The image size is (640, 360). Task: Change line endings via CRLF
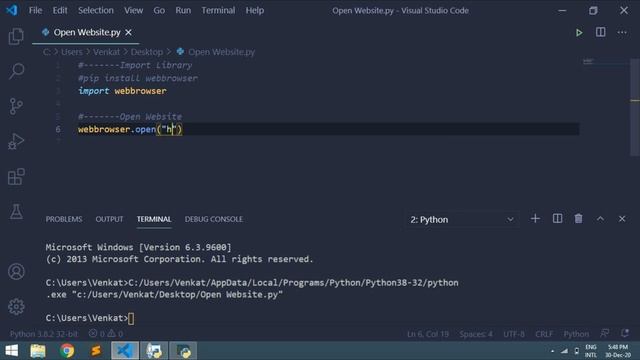(x=544, y=334)
